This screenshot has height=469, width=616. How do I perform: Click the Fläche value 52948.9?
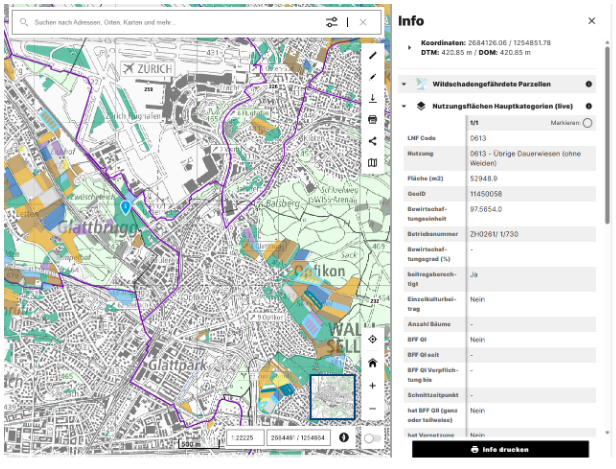click(484, 179)
